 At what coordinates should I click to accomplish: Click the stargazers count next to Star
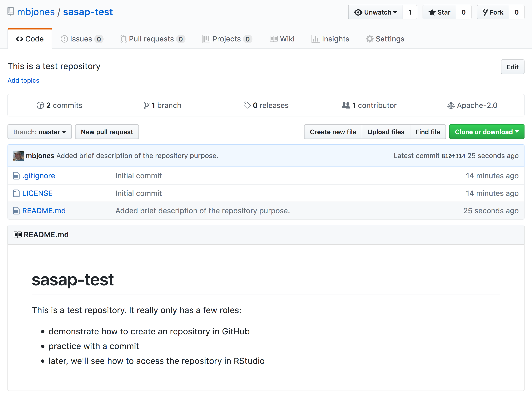pos(464,12)
